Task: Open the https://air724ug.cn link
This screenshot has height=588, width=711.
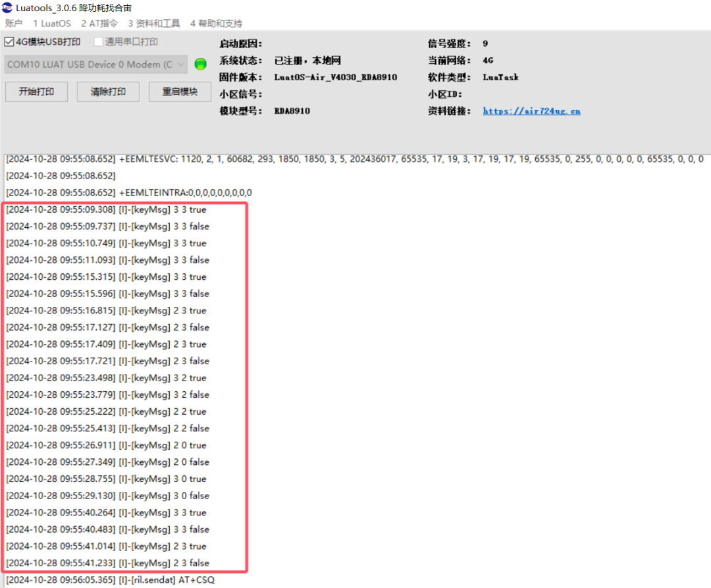Action: click(531, 111)
